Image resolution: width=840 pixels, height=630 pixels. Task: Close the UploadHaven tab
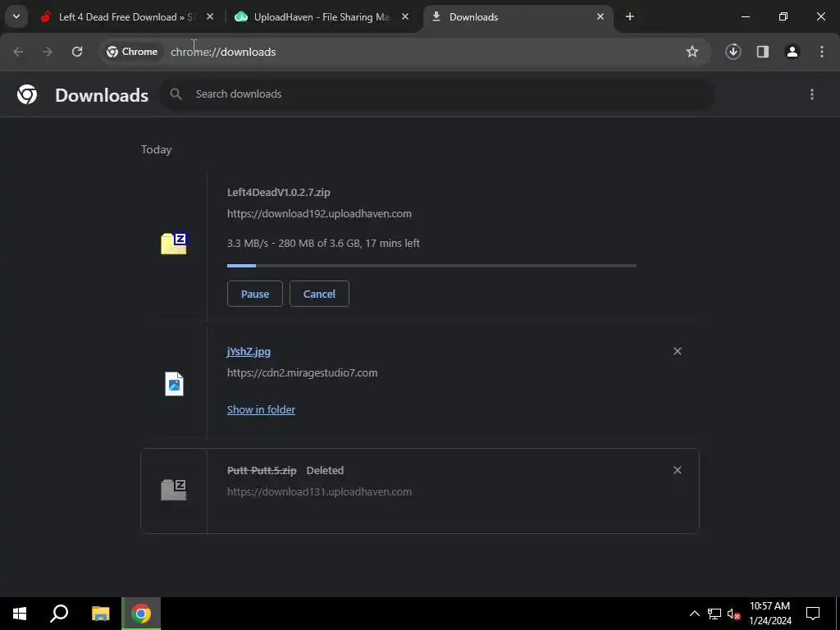(405, 17)
